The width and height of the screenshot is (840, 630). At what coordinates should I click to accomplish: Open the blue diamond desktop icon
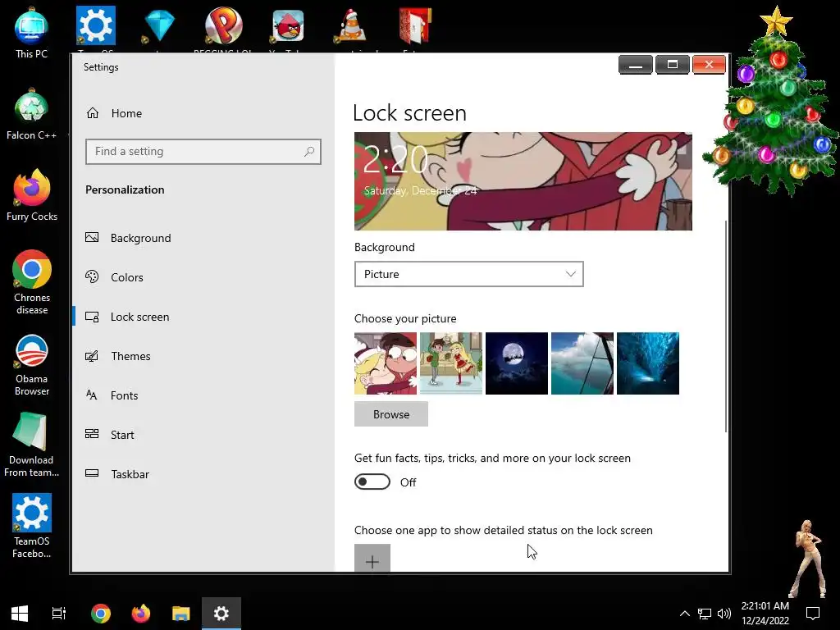coord(159,27)
